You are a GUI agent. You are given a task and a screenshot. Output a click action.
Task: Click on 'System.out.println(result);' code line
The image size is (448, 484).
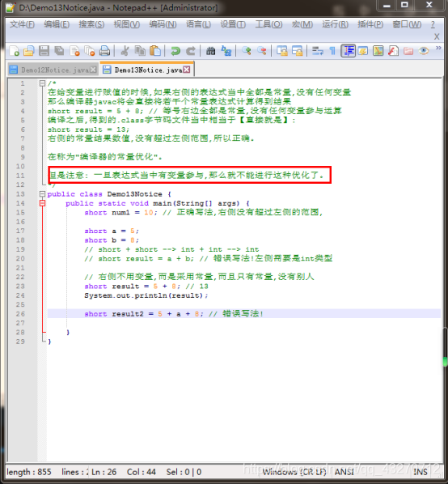[146, 295]
